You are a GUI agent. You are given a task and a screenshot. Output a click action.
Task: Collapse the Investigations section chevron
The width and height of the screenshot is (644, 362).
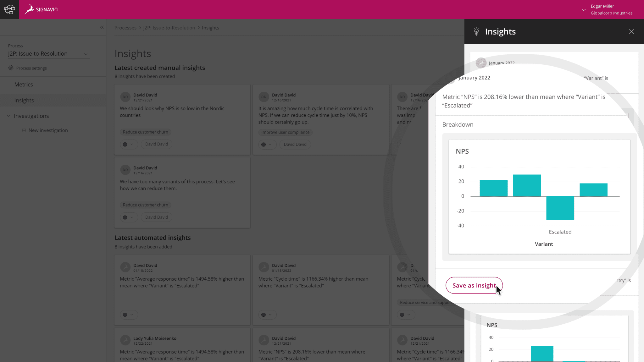(x=8, y=116)
